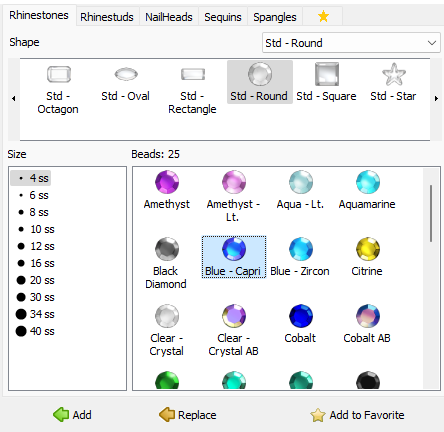This screenshot has height=432, width=444.
Task: Choose size 10 ss
Action: tap(36, 229)
